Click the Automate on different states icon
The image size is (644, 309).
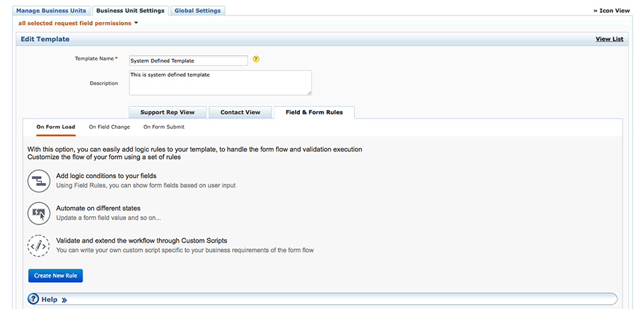(38, 213)
